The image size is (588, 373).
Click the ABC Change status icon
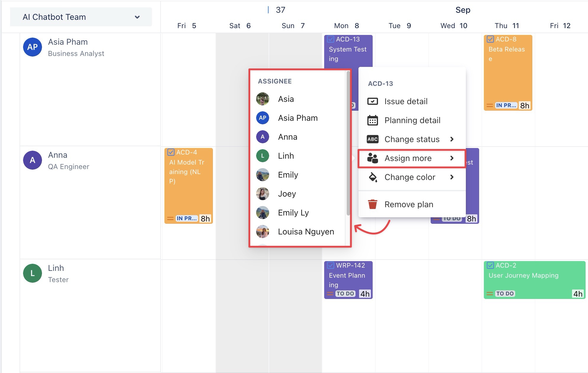pos(372,139)
